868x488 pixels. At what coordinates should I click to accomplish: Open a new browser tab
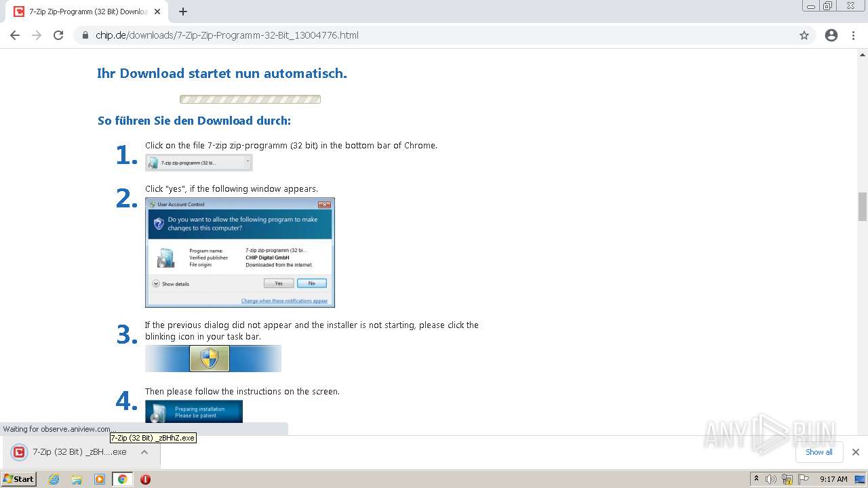coord(183,12)
